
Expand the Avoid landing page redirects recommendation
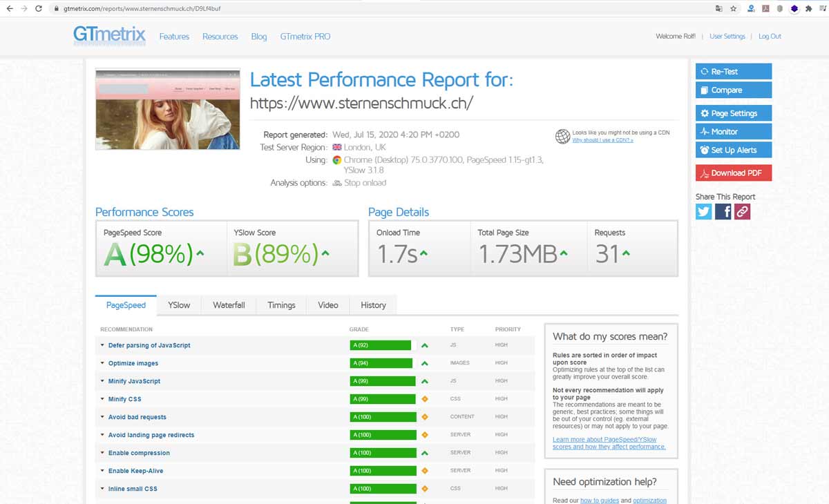[x=151, y=435]
